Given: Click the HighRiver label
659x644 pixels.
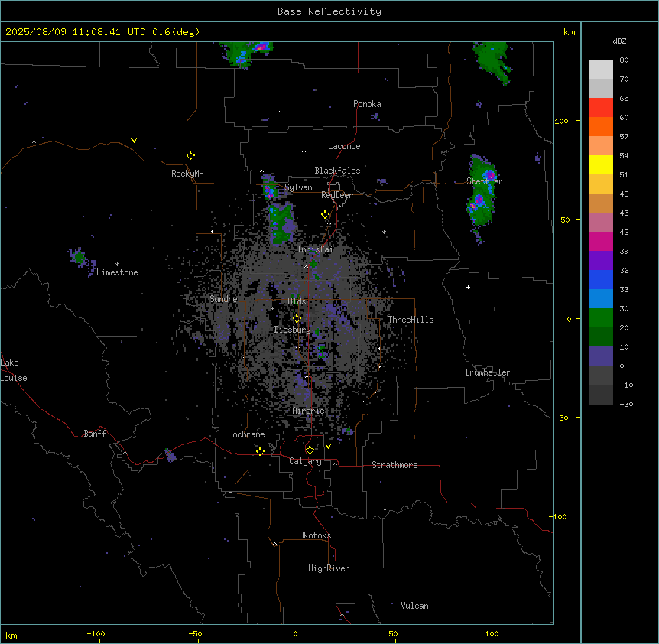Looking at the screenshot, I should pyautogui.click(x=329, y=568).
